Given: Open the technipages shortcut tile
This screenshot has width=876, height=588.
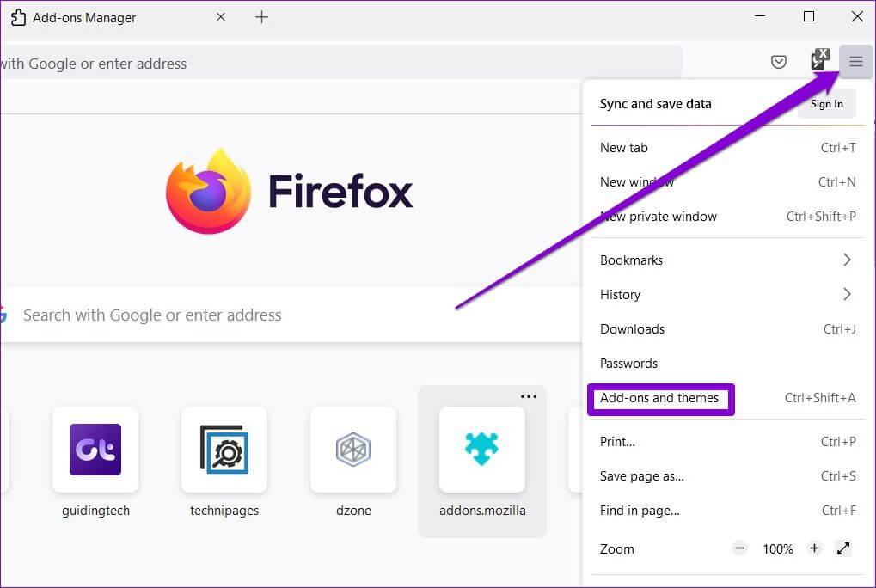Looking at the screenshot, I should click(x=224, y=462).
